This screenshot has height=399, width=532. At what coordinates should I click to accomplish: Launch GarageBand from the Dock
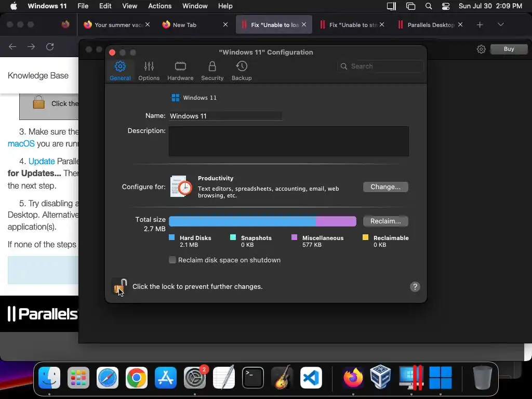click(x=282, y=377)
